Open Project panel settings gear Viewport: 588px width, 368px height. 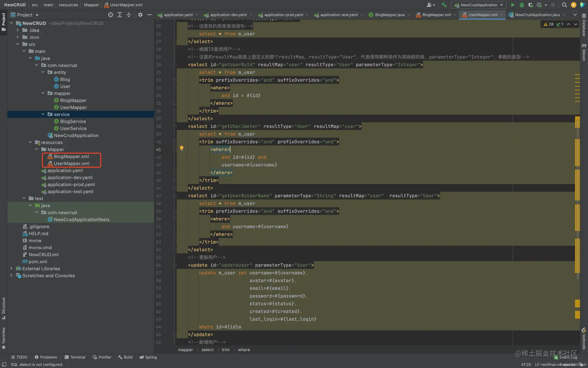[x=140, y=15]
